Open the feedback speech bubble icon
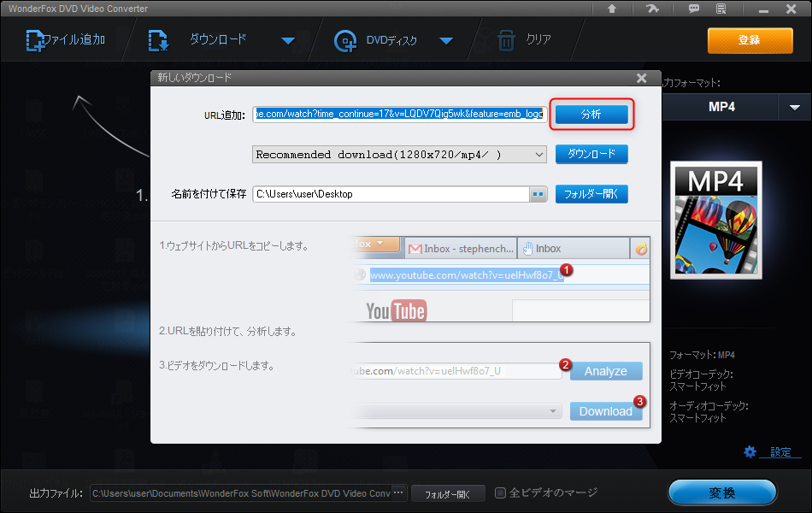Image resolution: width=812 pixels, height=513 pixels. tap(693, 9)
